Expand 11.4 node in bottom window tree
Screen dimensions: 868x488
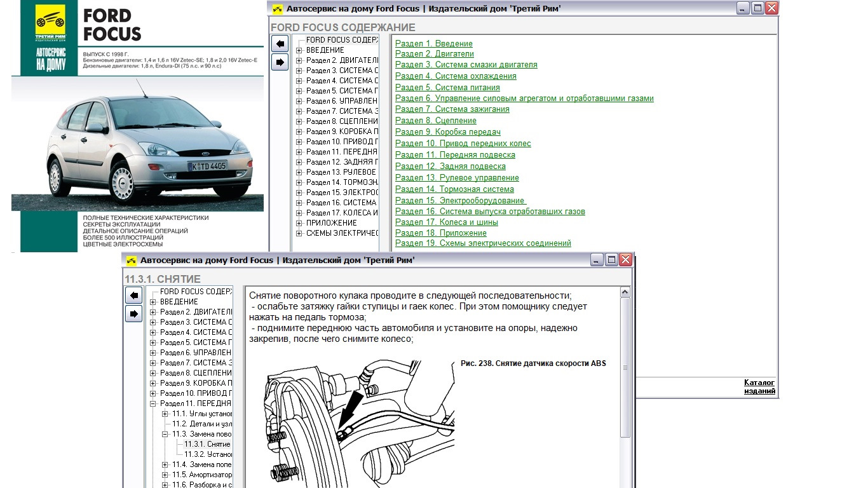165,464
